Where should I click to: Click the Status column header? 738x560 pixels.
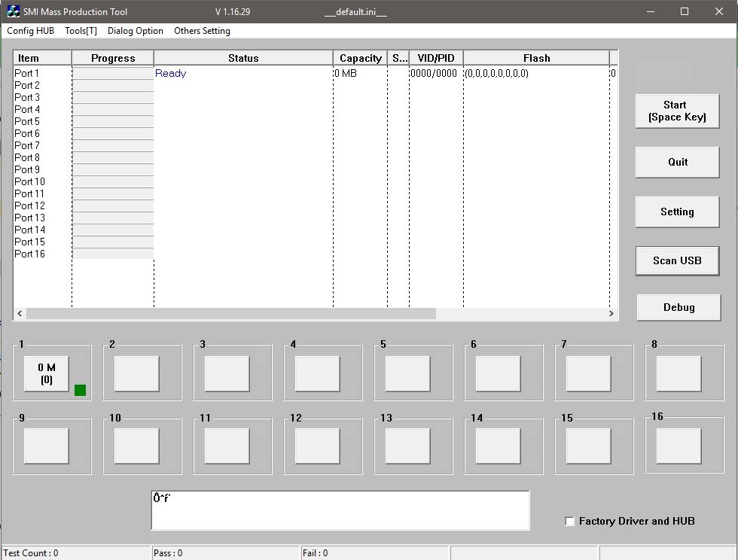click(x=243, y=58)
